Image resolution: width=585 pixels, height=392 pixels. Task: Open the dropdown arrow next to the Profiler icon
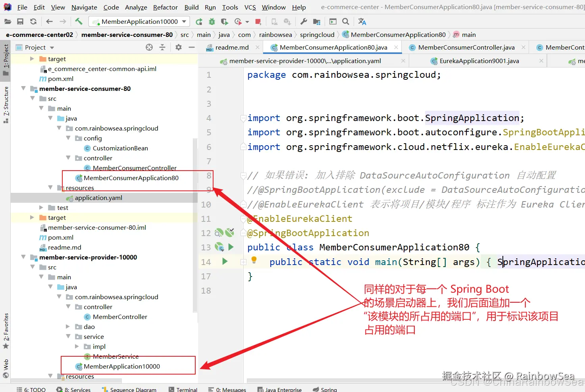[247, 22]
